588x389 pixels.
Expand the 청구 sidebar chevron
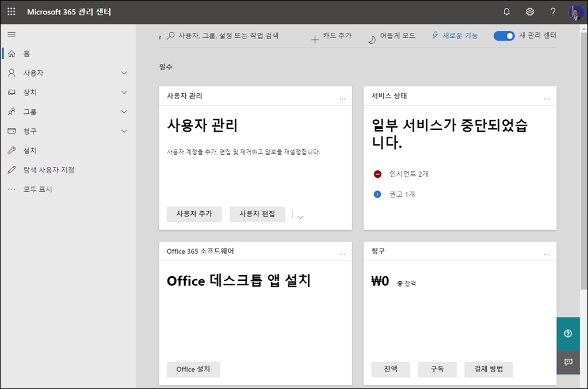(124, 131)
